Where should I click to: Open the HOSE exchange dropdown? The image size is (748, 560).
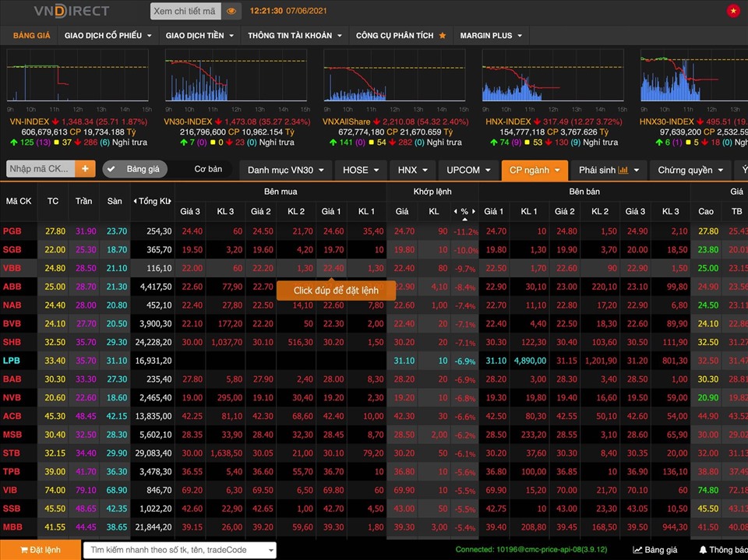click(x=361, y=170)
